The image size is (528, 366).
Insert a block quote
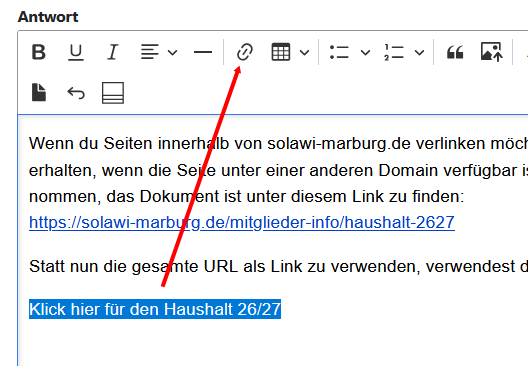pyautogui.click(x=455, y=53)
